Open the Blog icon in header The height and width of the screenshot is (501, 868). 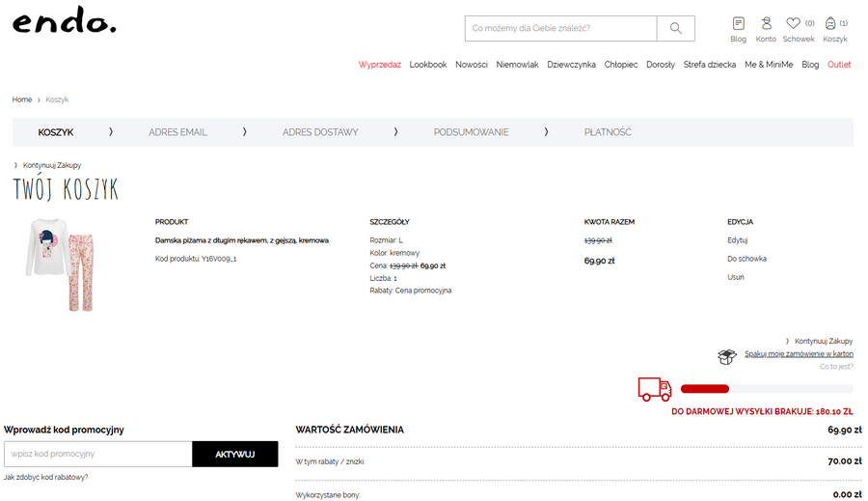(x=738, y=24)
